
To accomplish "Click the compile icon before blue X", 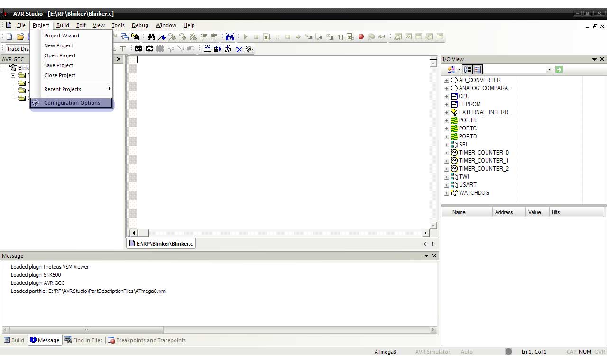I will point(228,48).
